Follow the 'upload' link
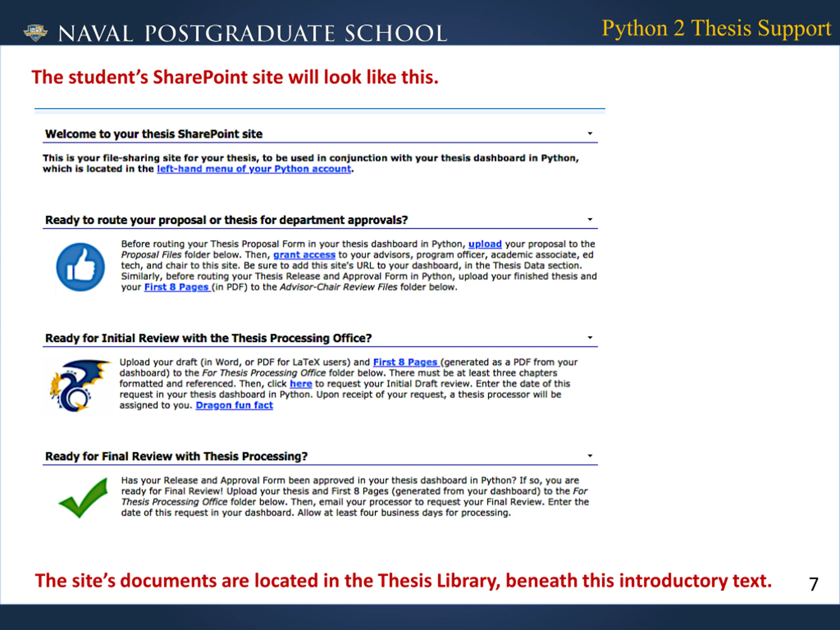This screenshot has width=840, height=630. tap(485, 244)
